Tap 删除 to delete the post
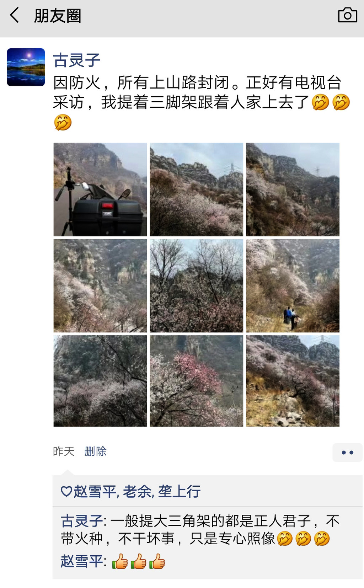 click(x=96, y=451)
